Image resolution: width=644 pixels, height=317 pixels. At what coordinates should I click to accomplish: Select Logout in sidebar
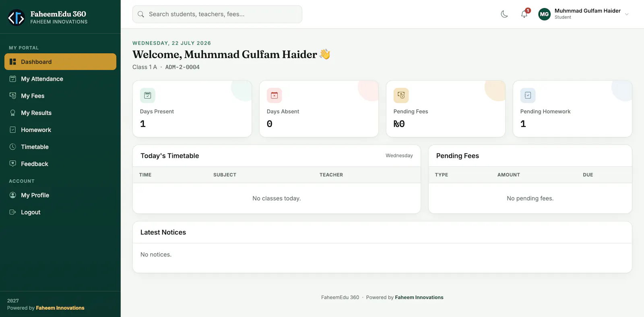tap(60, 212)
